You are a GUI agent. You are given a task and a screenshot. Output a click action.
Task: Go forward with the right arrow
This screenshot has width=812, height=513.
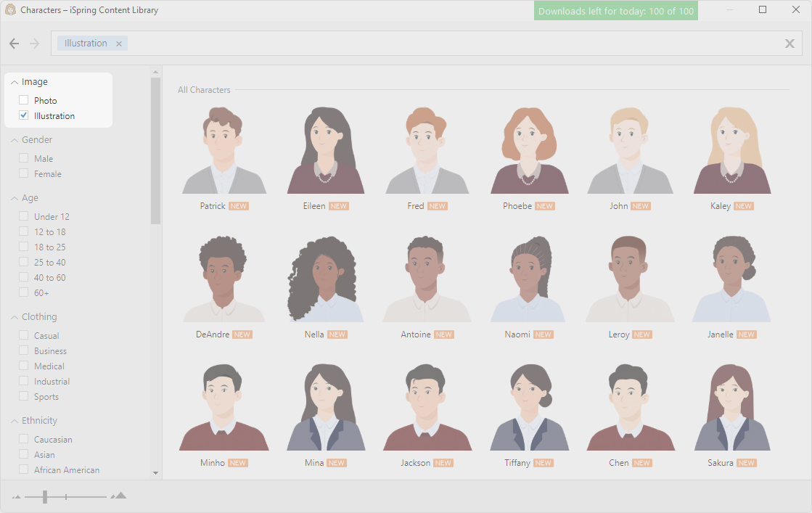pos(34,44)
